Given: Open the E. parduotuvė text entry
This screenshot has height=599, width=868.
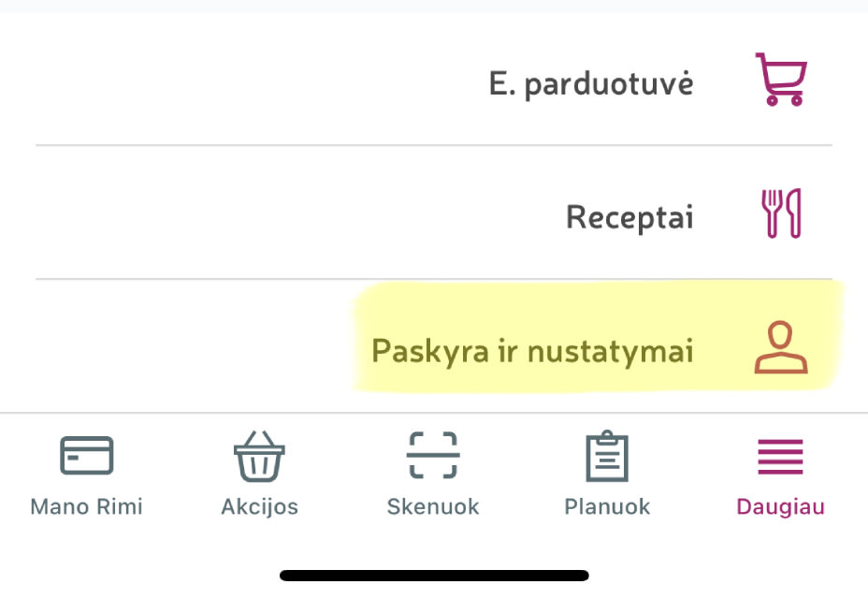Looking at the screenshot, I should click(x=591, y=84).
